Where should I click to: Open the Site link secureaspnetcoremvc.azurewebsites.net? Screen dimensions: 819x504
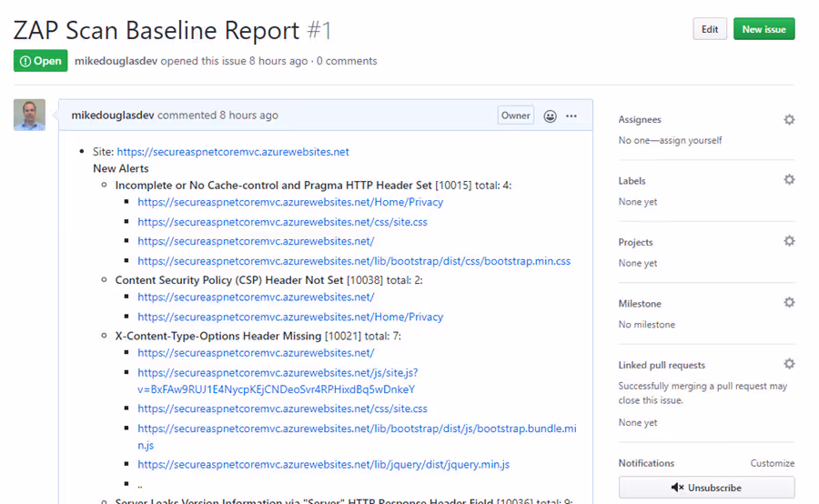coord(233,151)
